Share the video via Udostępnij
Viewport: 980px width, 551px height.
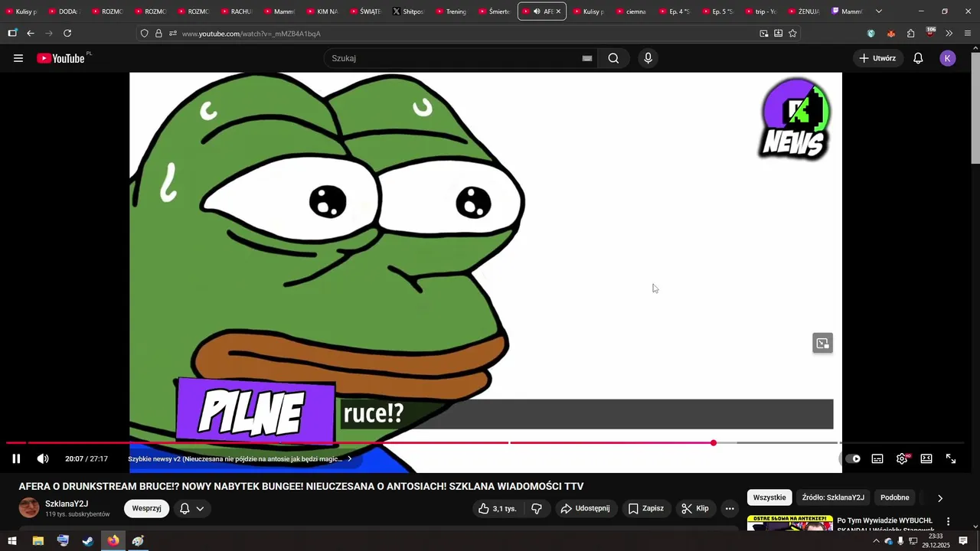click(585, 508)
